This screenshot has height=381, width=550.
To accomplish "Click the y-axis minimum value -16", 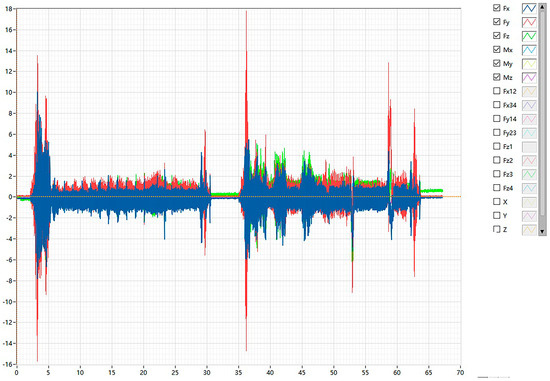I will point(8,364).
